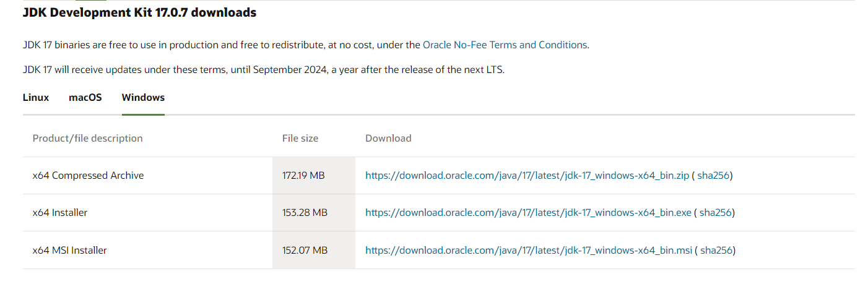Download the jdk-17 windows-x64 zip archive

pyautogui.click(x=527, y=176)
